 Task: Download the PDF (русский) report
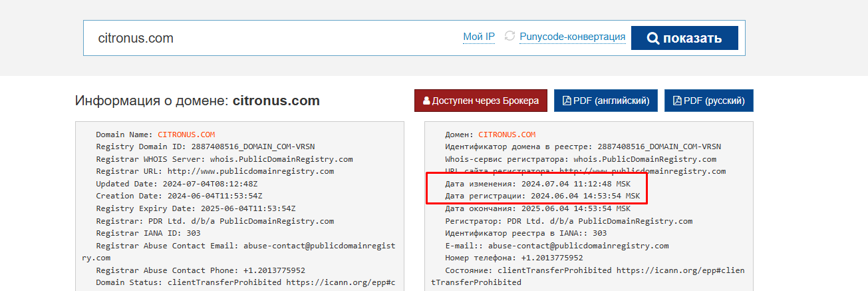pyautogui.click(x=709, y=101)
